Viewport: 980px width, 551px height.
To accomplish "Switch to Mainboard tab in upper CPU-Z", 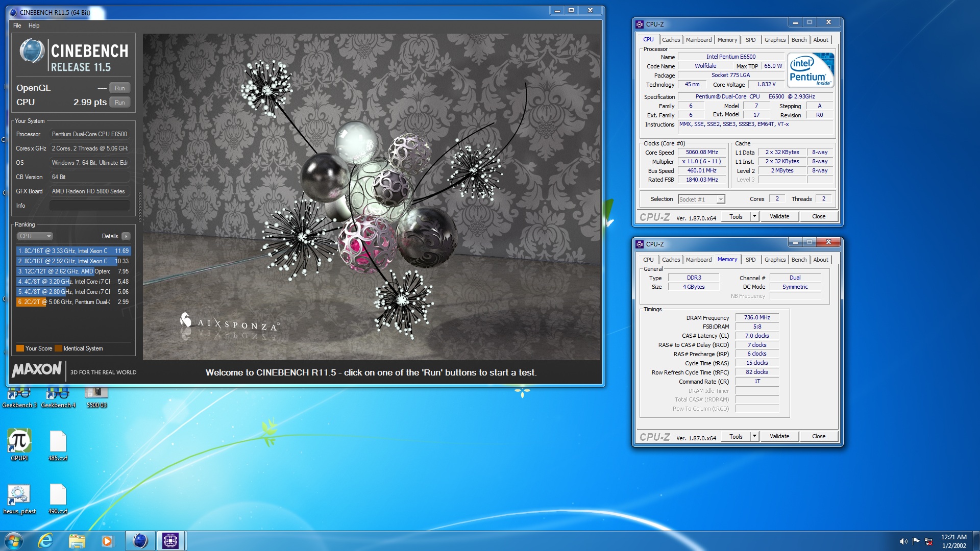I will (699, 40).
